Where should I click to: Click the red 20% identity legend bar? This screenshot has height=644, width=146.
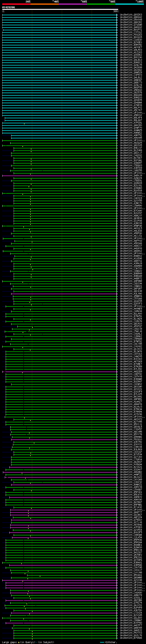click(16, 4)
